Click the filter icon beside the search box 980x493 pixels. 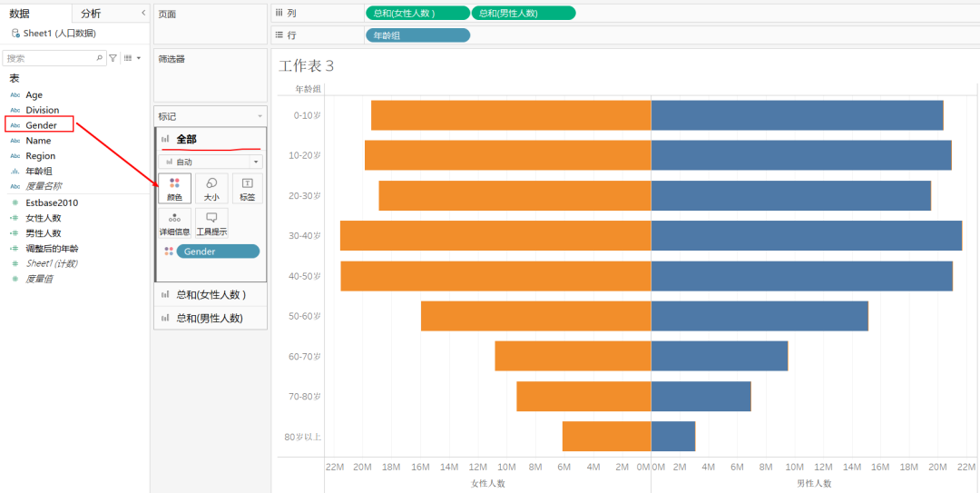pos(113,58)
